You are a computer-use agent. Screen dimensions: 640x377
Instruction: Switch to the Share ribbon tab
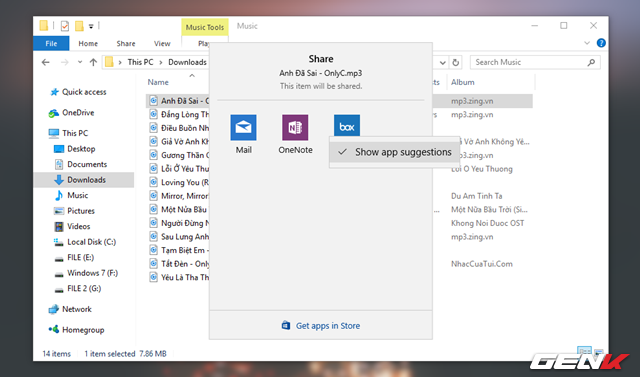coord(126,44)
